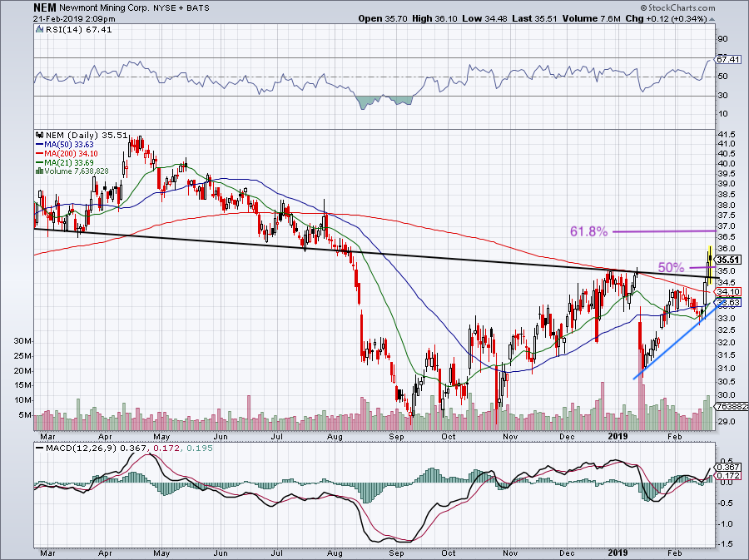The height and width of the screenshot is (560, 749).
Task: Click the MA(200) 34.10 legend entry
Action: [x=71, y=153]
